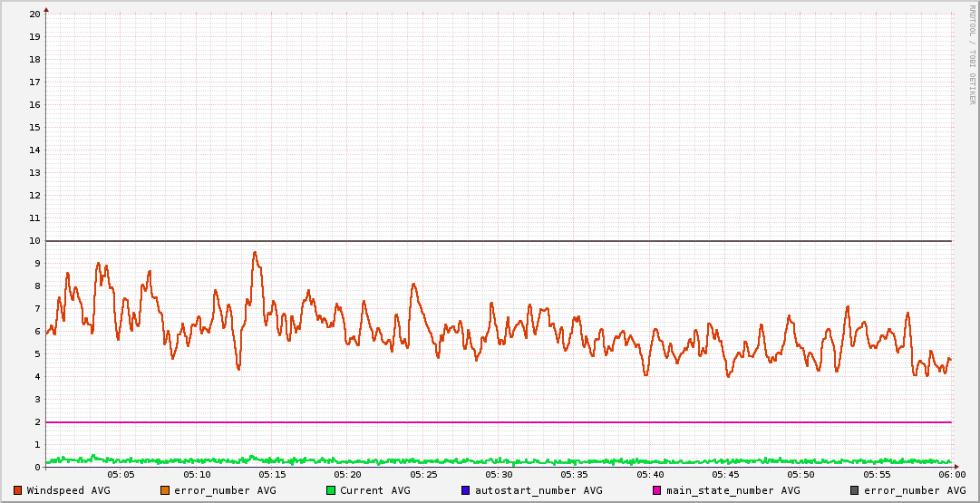Viewport: 980px width, 503px height.
Task: Click the RRDTOOL / TOBI OETIKER watermark
Action: point(972,54)
